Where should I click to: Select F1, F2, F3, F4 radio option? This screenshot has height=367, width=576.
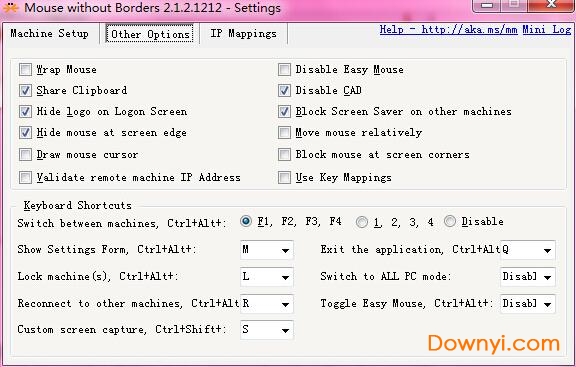tap(246, 221)
